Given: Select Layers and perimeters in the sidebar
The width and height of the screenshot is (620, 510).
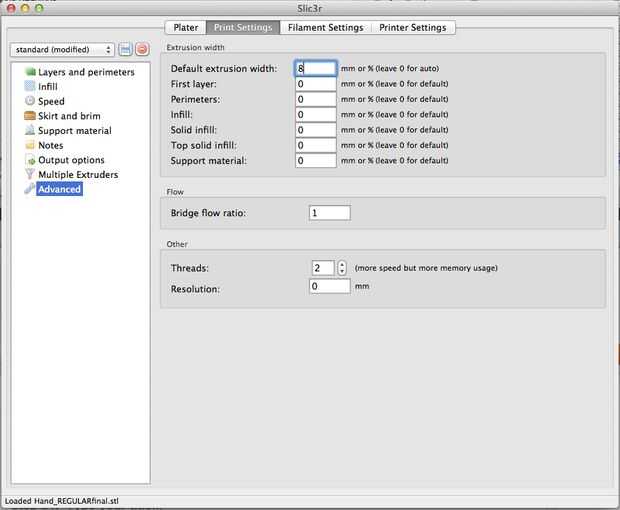Looking at the screenshot, I should 86,72.
